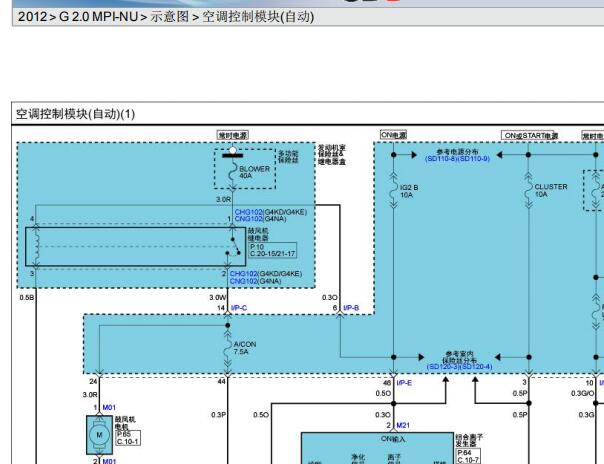Click the 发动机室保险丝&继电器盒 label
Image resolution: width=604 pixels, height=464 pixels.
tap(332, 155)
